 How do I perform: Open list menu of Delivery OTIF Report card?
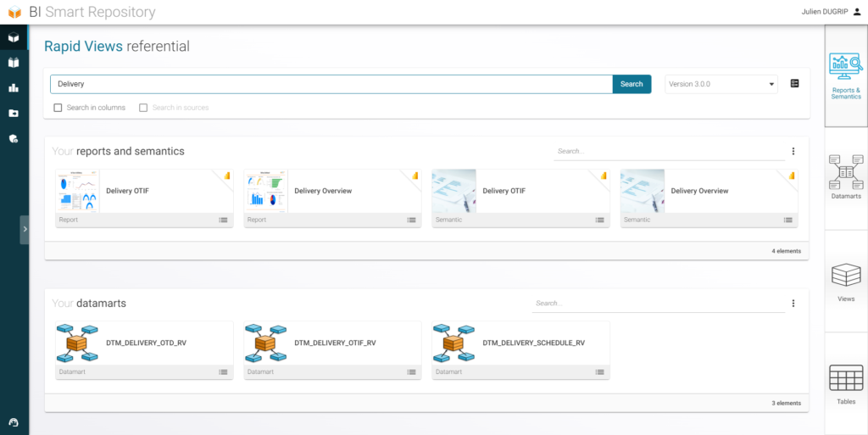(x=223, y=220)
